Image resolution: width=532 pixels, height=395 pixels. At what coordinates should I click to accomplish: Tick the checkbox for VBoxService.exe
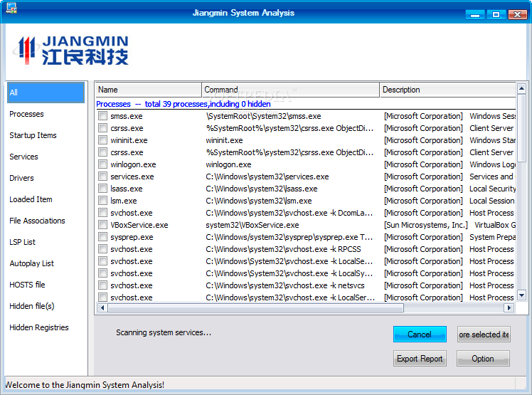tap(102, 225)
